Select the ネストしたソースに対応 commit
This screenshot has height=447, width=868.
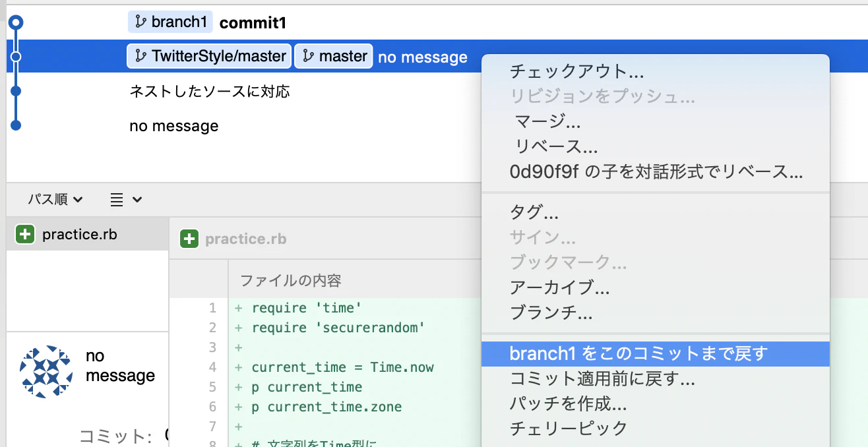210,91
